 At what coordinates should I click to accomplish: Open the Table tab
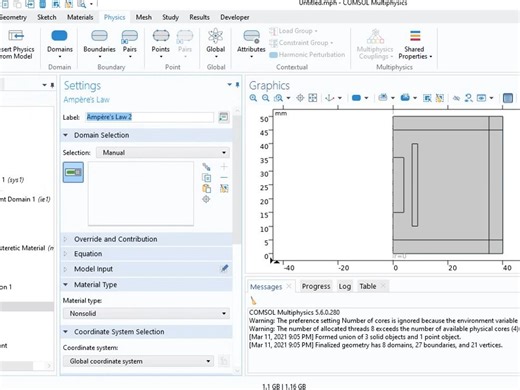(x=368, y=286)
